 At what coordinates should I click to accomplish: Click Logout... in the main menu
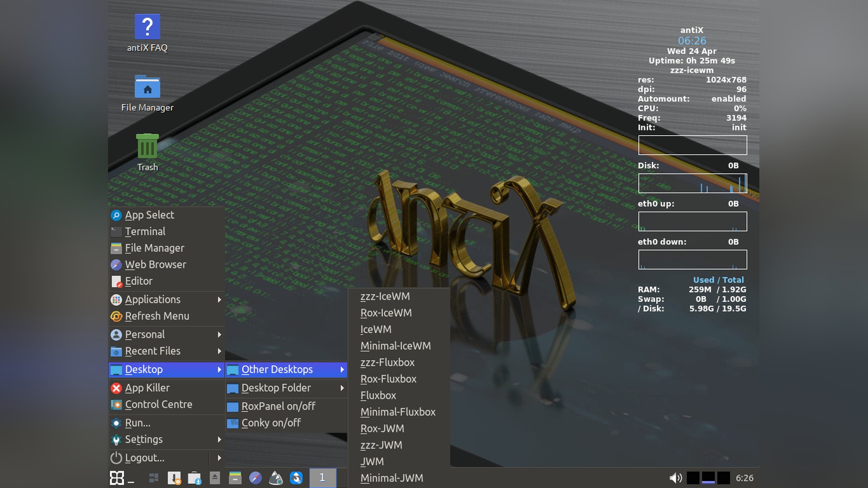pyautogui.click(x=145, y=458)
